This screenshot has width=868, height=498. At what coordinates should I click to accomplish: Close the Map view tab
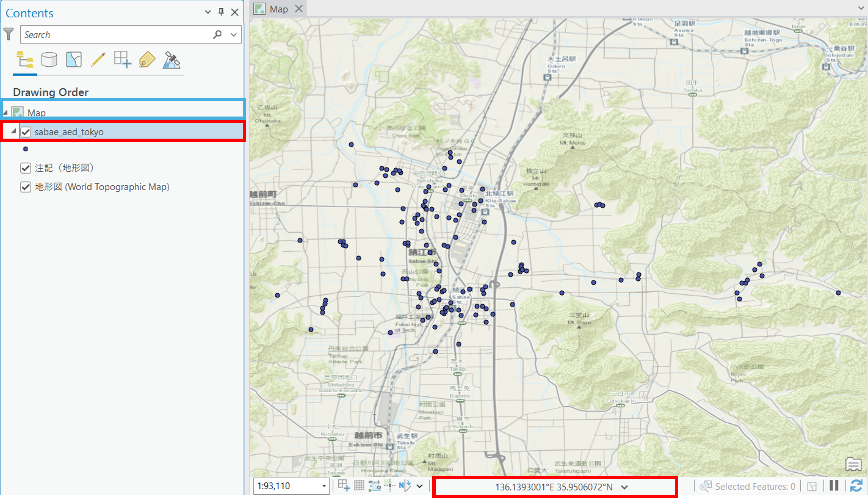coord(299,9)
